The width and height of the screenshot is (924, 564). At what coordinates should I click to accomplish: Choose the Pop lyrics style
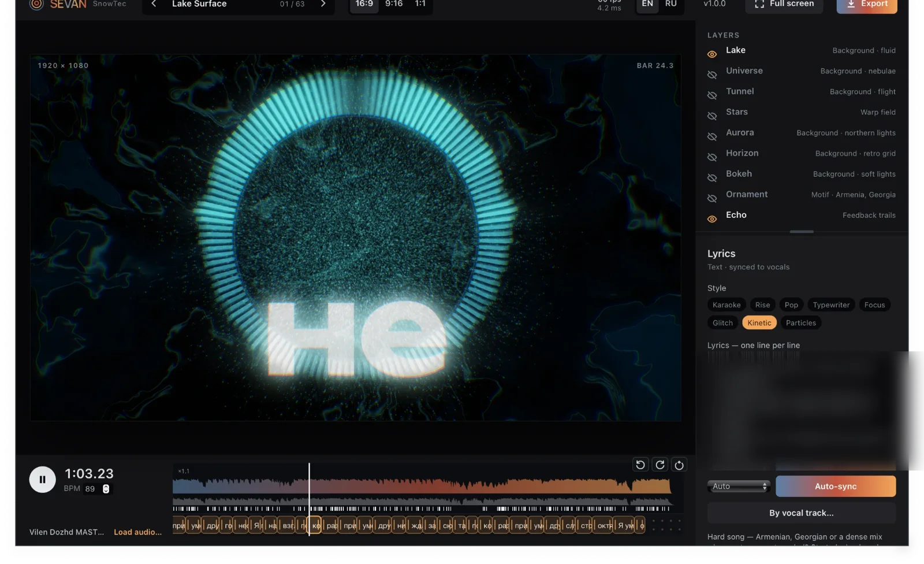click(x=791, y=305)
